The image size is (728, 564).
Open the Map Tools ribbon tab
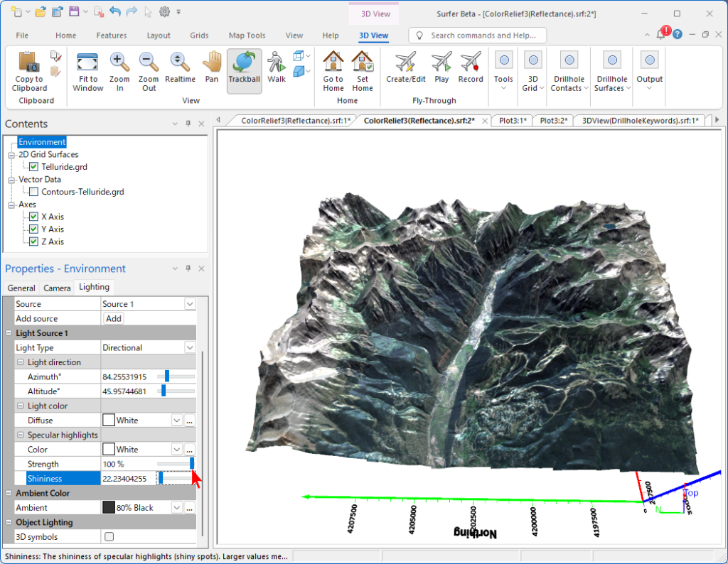click(x=247, y=36)
